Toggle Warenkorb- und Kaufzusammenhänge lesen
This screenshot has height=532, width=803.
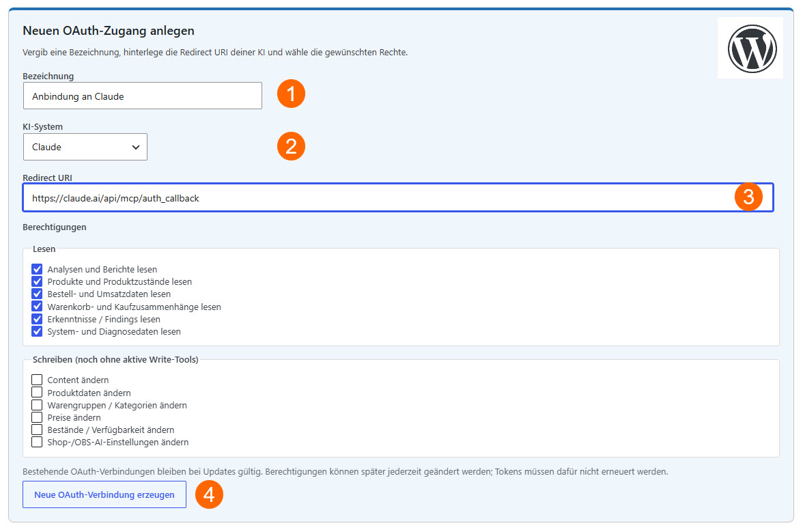click(37, 306)
